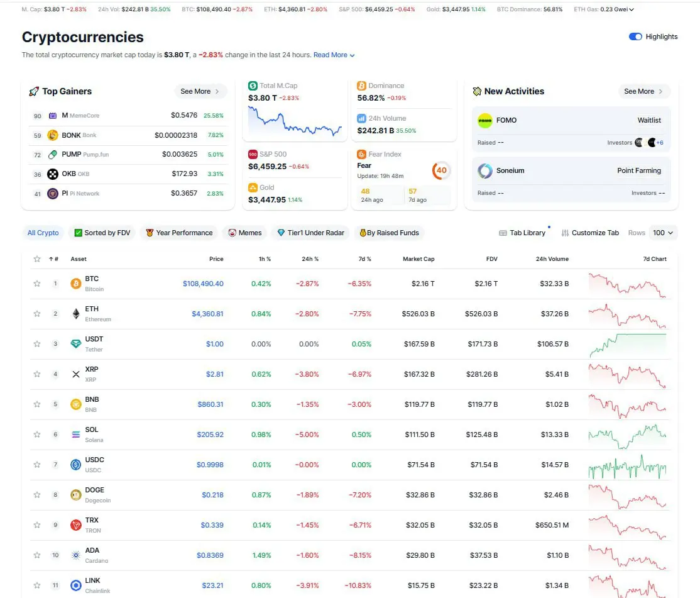Open the Year Performance tab

(x=179, y=233)
